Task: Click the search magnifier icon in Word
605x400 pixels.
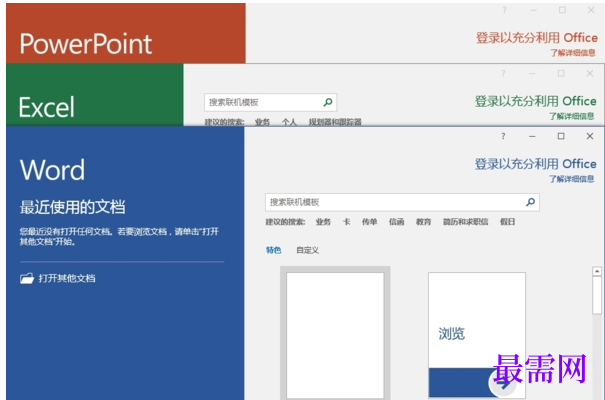Action: pyautogui.click(x=531, y=202)
